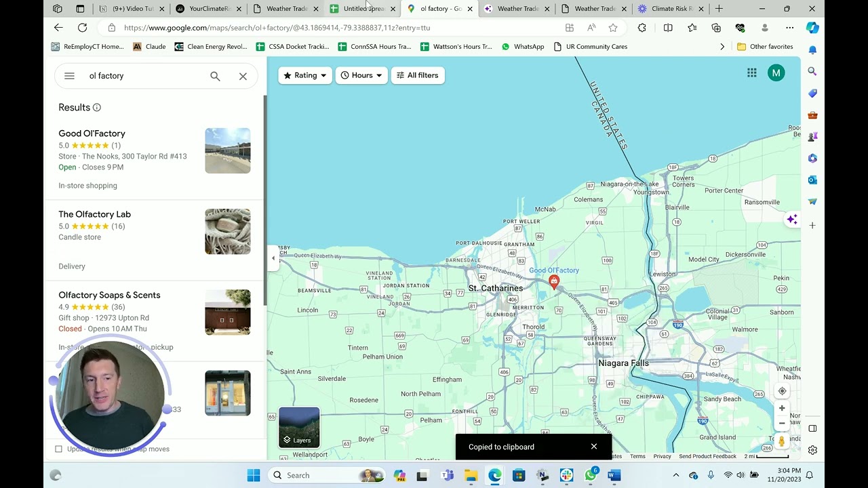The height and width of the screenshot is (488, 868).
Task: Switch to the Untitled spreadsheet tab
Action: pos(362,9)
